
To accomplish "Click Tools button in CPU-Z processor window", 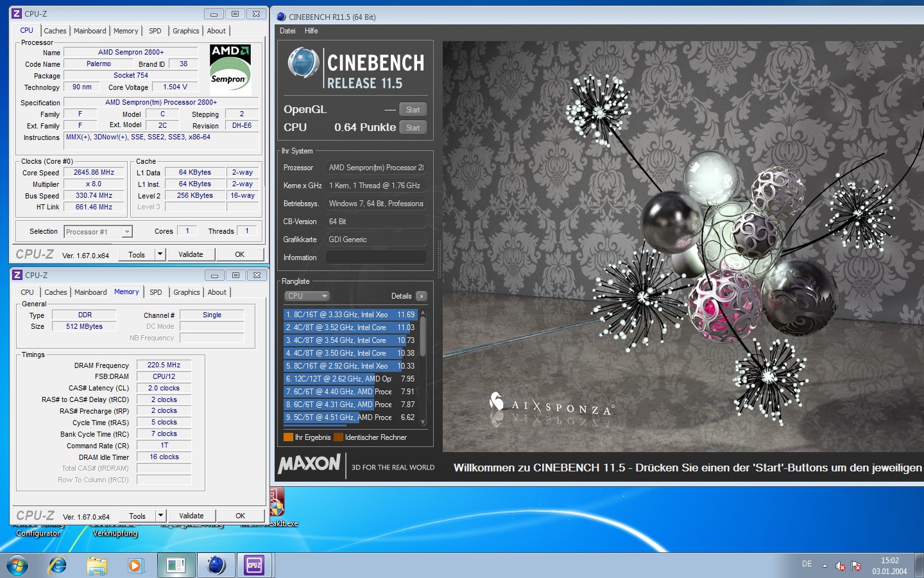I will click(x=137, y=254).
